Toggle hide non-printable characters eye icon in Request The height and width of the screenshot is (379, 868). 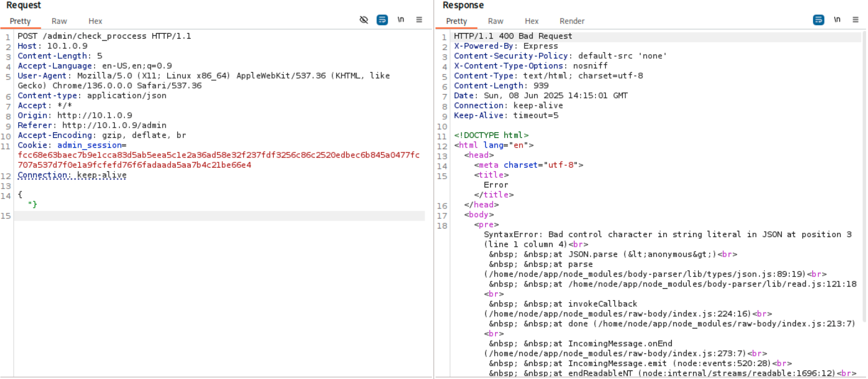point(363,20)
